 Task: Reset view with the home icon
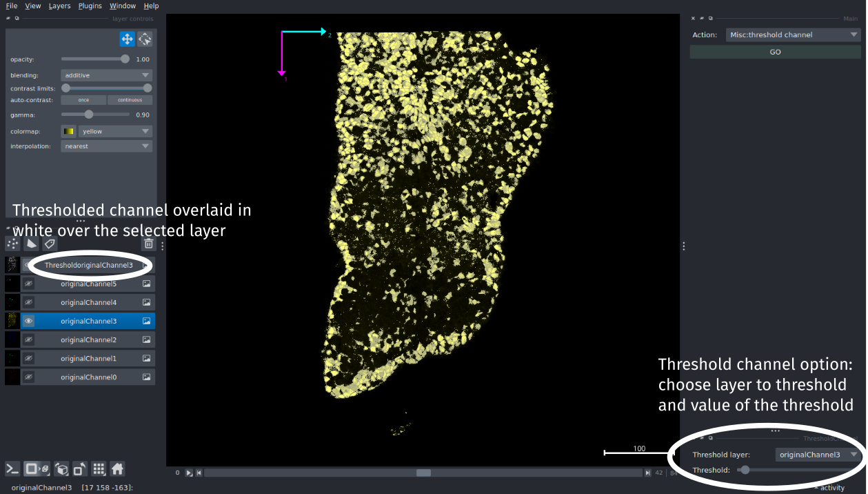(x=117, y=469)
